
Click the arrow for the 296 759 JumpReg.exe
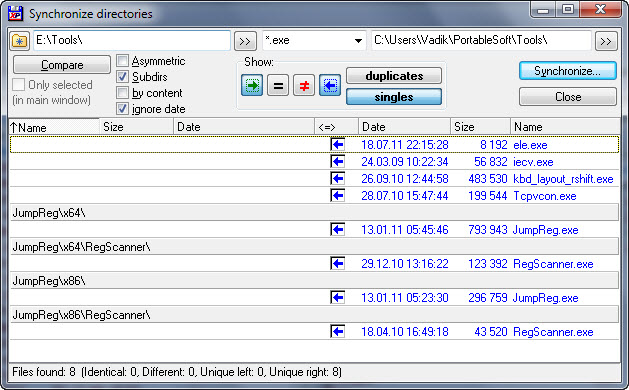pos(338,298)
